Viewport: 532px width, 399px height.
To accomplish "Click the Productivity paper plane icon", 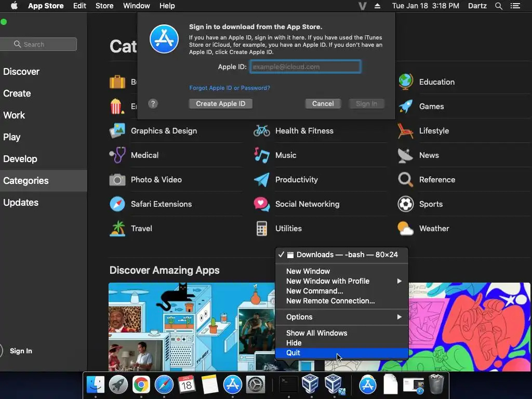I will tap(262, 179).
